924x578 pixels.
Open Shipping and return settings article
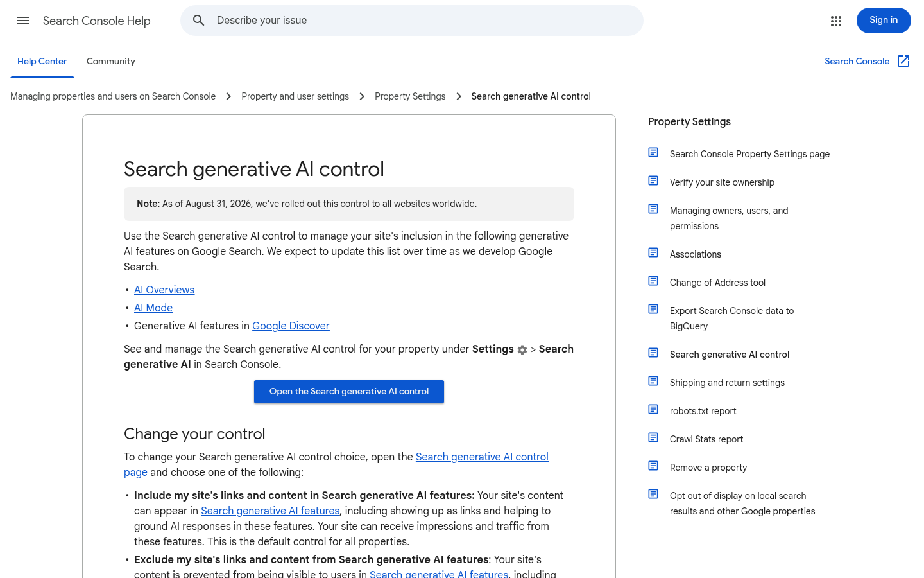pos(727,383)
